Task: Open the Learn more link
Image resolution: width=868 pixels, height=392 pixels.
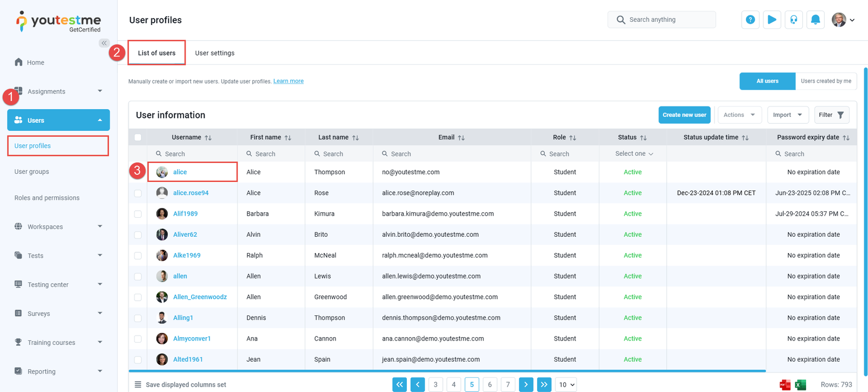Action: click(x=288, y=81)
